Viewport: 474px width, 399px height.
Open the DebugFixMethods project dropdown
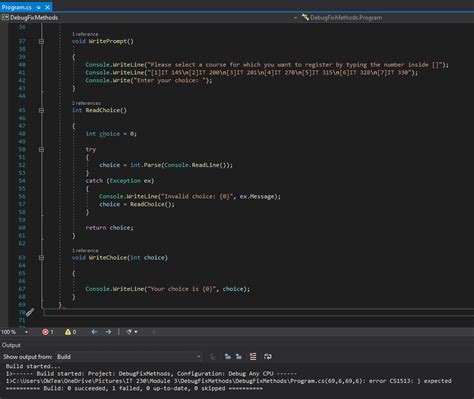[150, 17]
